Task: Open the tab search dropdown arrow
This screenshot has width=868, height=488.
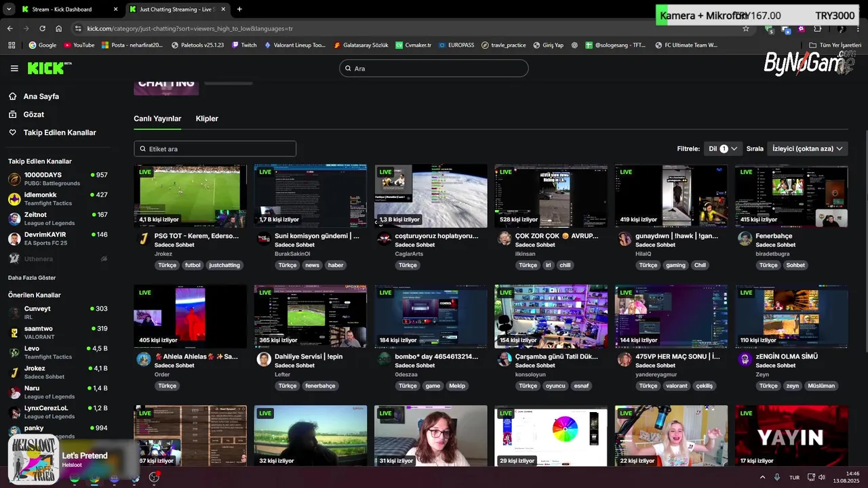Action: pos(9,9)
